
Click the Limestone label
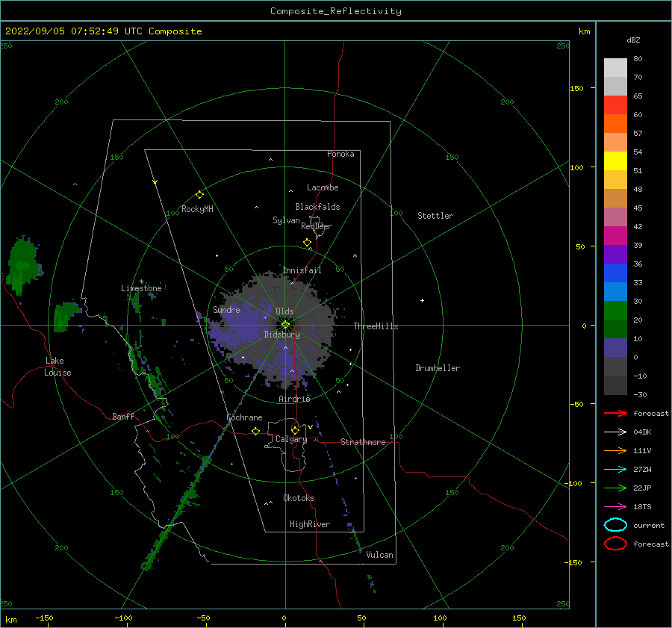pyautogui.click(x=141, y=288)
